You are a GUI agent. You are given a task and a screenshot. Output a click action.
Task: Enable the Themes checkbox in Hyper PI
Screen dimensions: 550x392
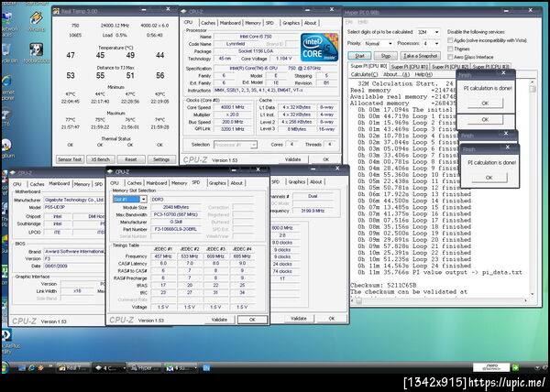click(450, 49)
